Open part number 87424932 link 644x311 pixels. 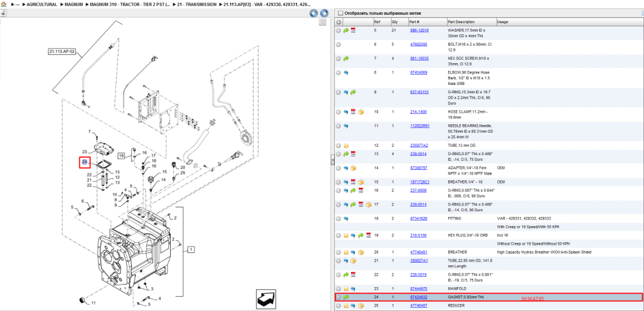419,297
